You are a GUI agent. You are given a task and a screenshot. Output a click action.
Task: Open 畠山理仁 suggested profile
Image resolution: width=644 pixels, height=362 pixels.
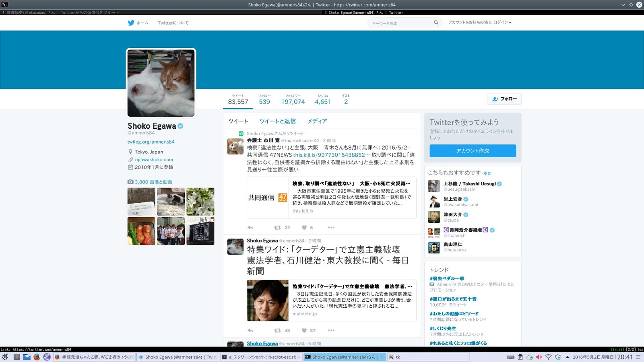click(x=453, y=244)
